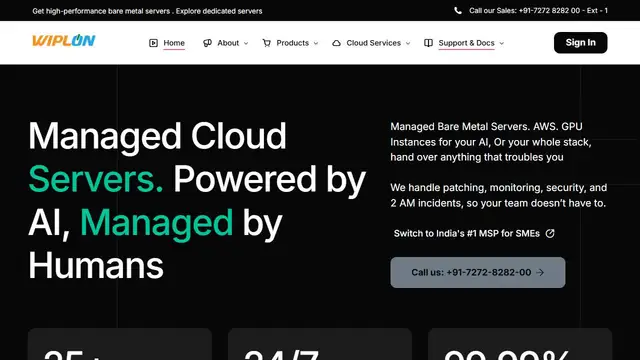Expand the Products dropdown chevron

coord(316,43)
